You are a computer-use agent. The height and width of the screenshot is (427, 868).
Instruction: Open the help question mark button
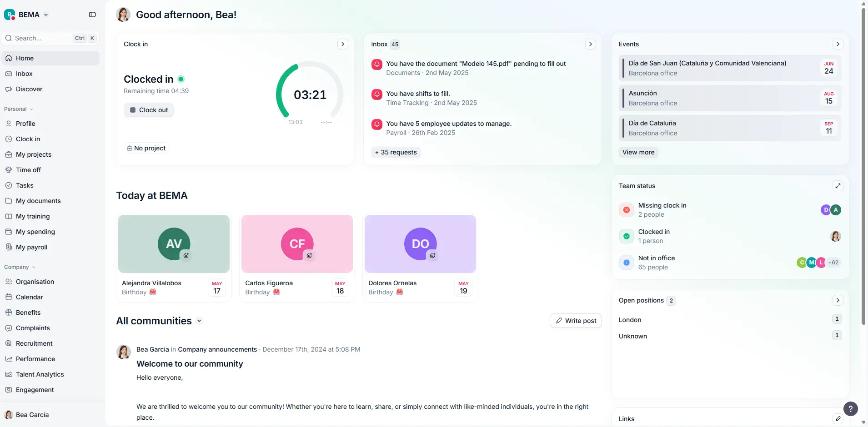tap(851, 408)
